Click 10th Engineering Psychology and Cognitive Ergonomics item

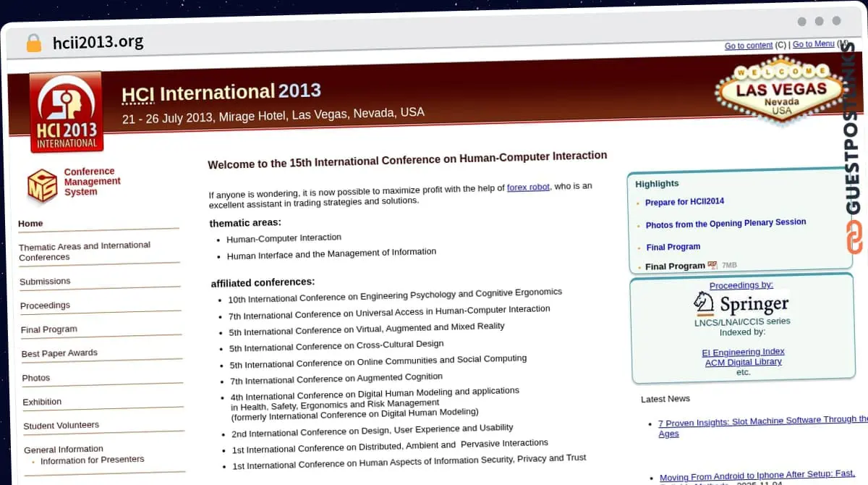pyautogui.click(x=395, y=295)
